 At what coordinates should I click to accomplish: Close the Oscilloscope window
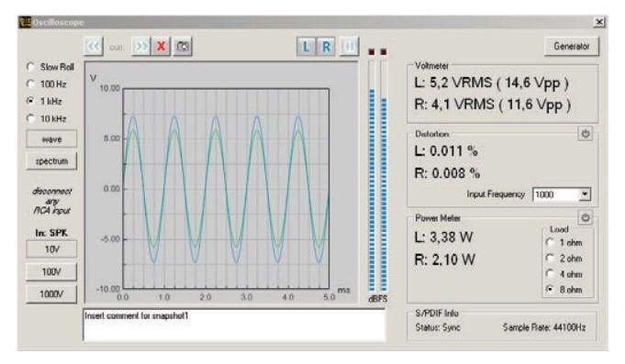[599, 22]
